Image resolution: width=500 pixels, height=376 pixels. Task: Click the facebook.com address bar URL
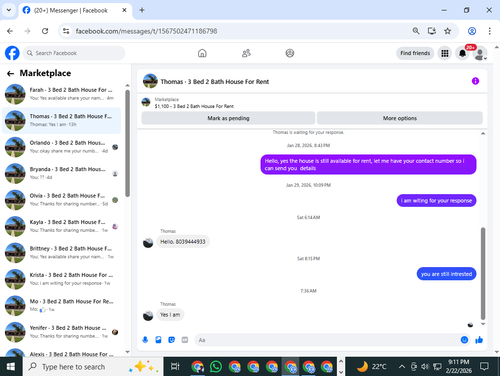point(146,31)
